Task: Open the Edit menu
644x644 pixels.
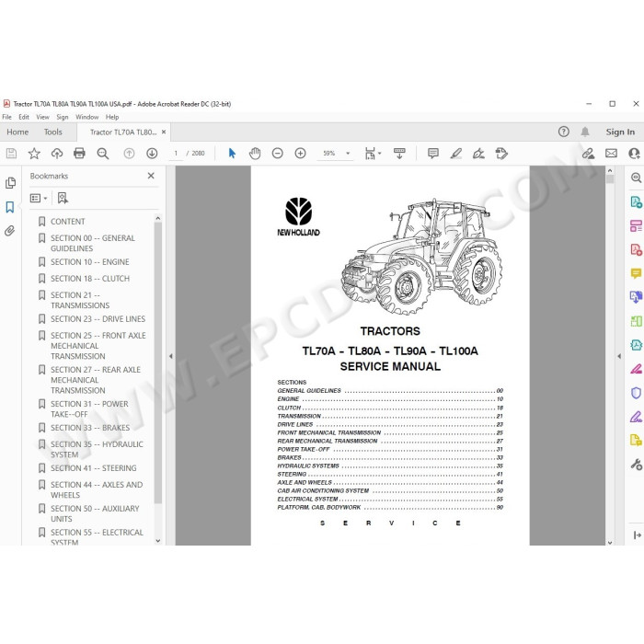Action: (24, 117)
